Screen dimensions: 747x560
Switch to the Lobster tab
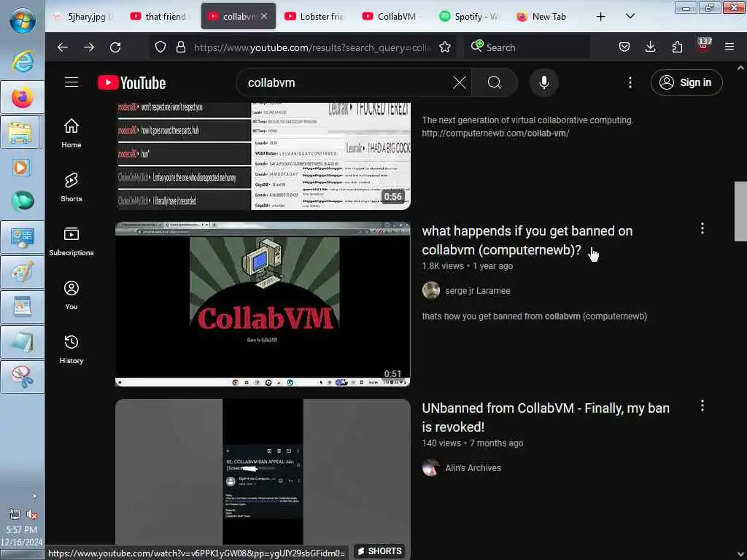pos(314,17)
